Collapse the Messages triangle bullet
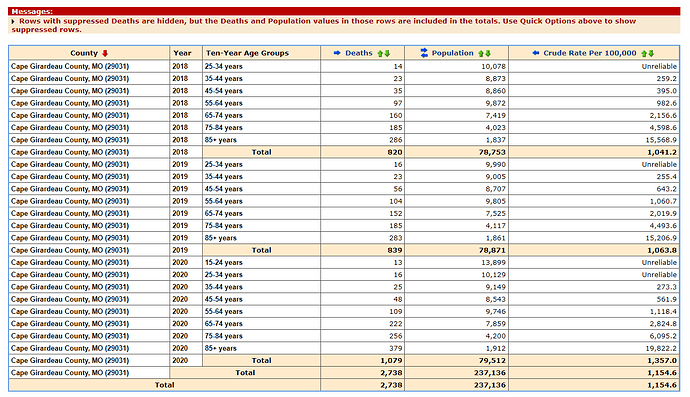Screen dimensions: 690x397 click(13, 21)
